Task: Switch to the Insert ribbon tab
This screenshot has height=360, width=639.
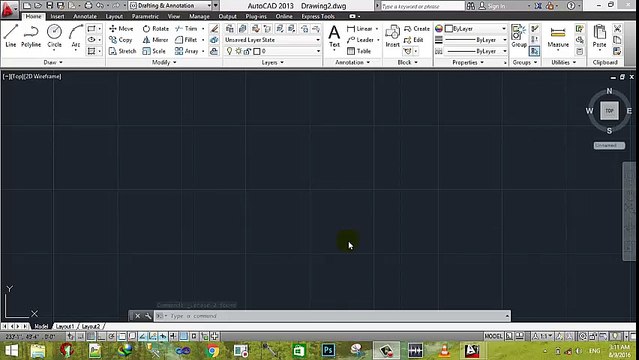Action: pyautogui.click(x=57, y=16)
